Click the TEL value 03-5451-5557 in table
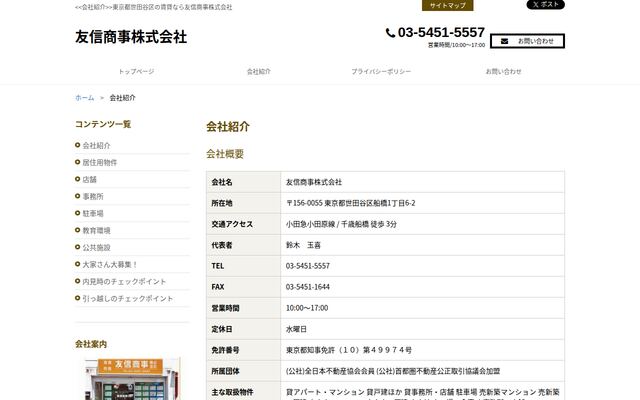The height and width of the screenshot is (400, 640). tap(307, 266)
